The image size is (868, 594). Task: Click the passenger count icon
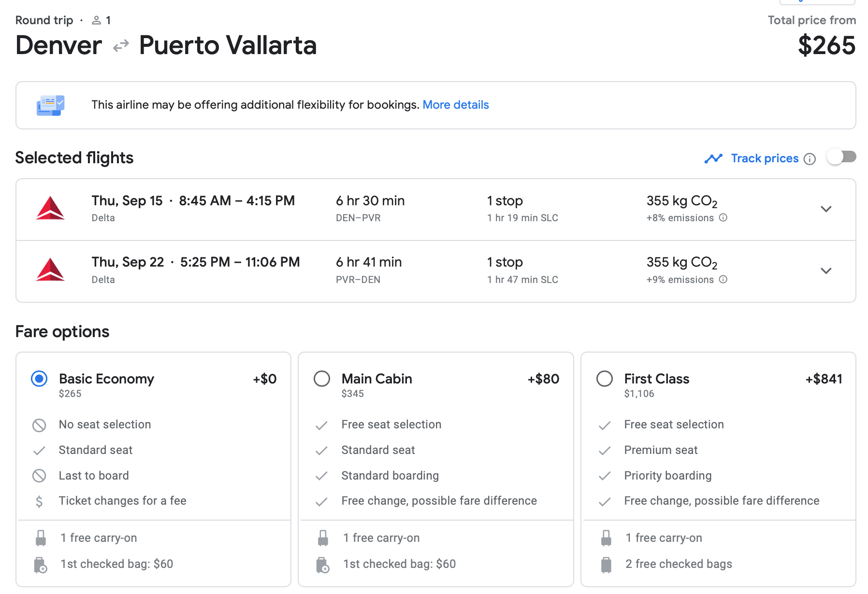(x=97, y=20)
